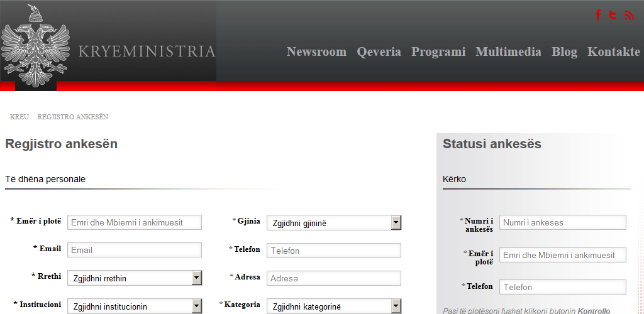Click the Pasi të plotësoni fushat hint text
Viewport: 644px width, 314px height.
pos(526,311)
